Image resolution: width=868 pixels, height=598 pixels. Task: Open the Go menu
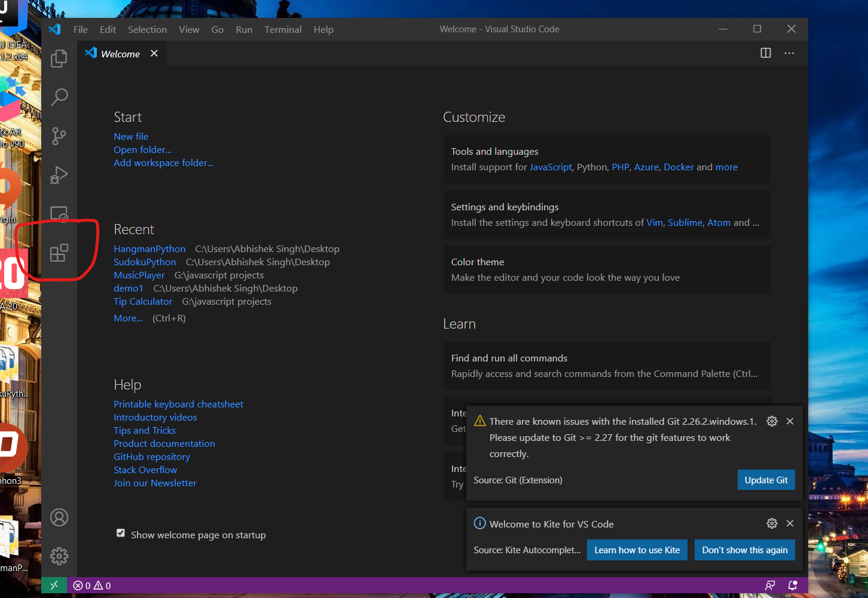218,29
